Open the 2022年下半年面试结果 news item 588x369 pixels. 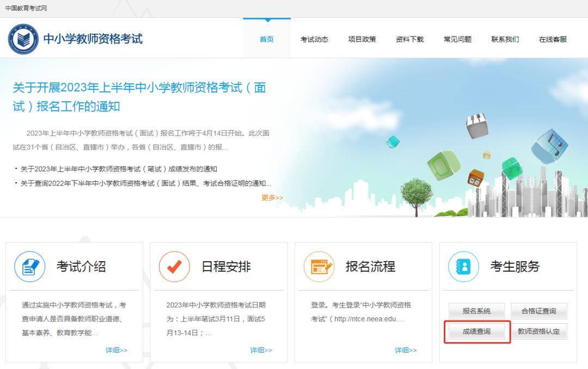tap(145, 183)
